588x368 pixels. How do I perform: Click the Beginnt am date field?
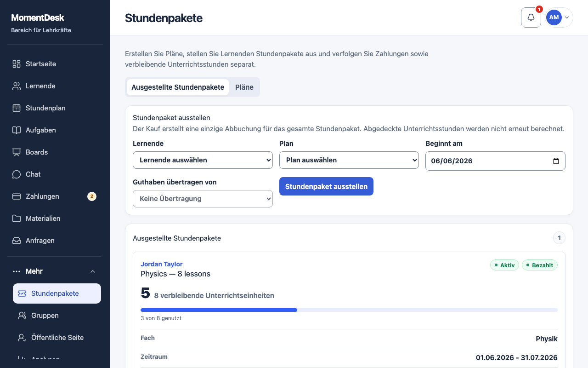point(495,161)
